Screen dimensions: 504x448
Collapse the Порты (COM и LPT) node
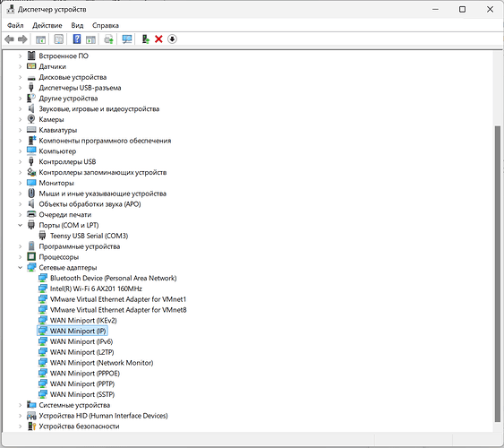tap(21, 225)
